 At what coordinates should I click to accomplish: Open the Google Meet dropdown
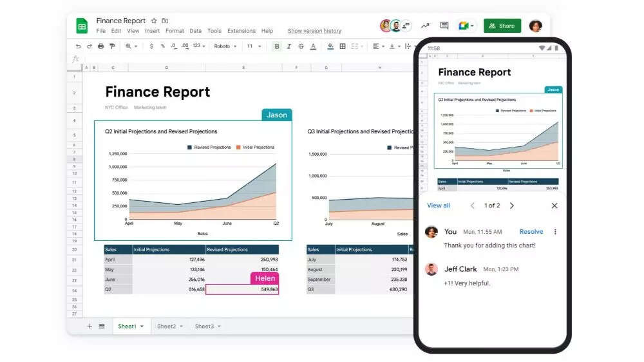[467, 26]
